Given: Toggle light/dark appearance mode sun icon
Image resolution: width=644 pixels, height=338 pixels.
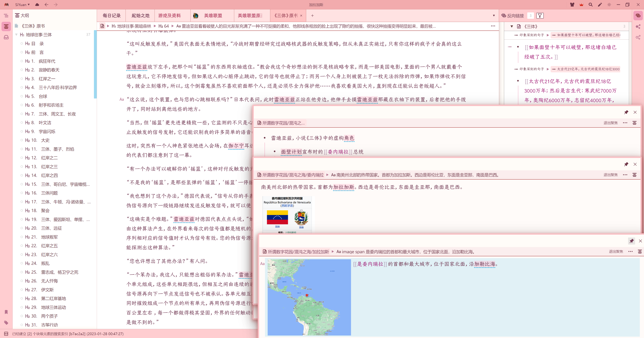Looking at the screenshot, I should 609,5.
